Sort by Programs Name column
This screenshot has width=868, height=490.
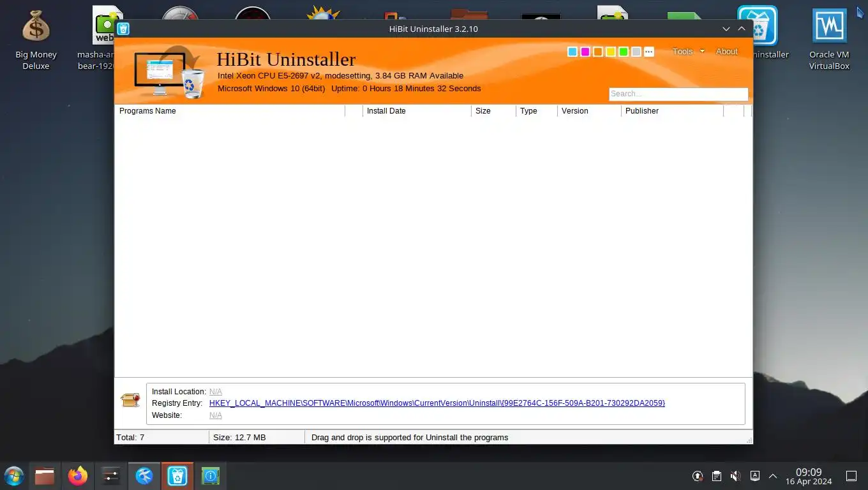[230, 111]
